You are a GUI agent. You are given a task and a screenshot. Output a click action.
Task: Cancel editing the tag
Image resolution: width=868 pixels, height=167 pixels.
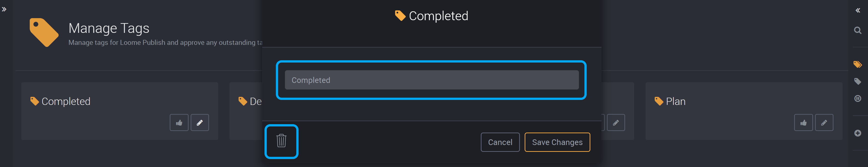pos(500,142)
